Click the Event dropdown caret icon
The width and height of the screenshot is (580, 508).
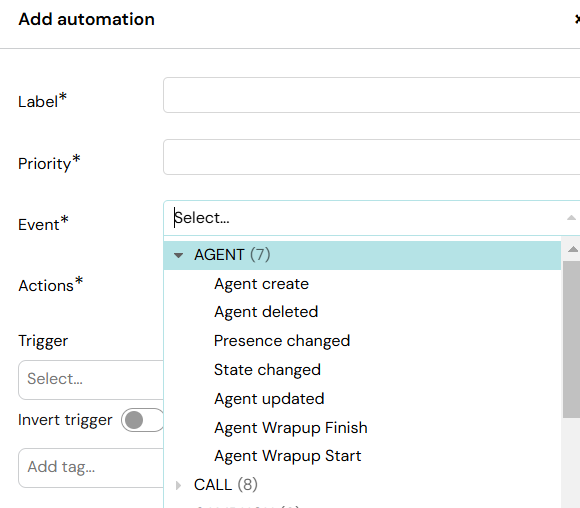[571, 218]
